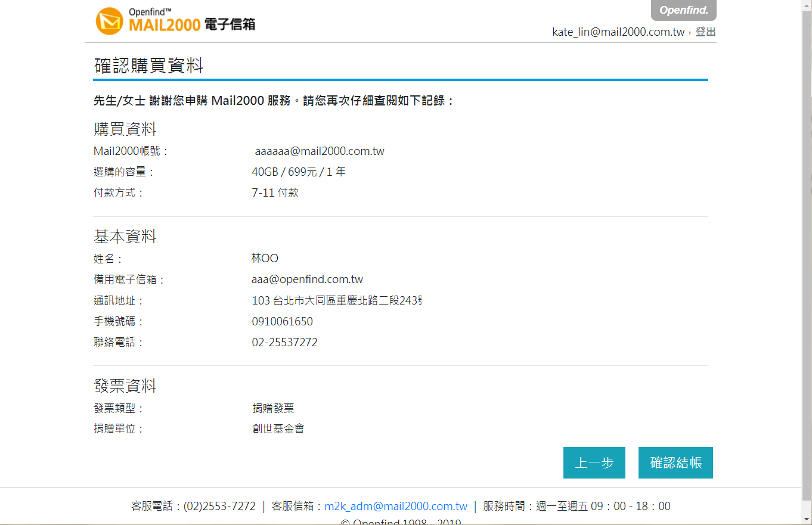Viewport: 812px width, 525px height.
Task: Click the 基本資料 section heading
Action: (x=125, y=237)
